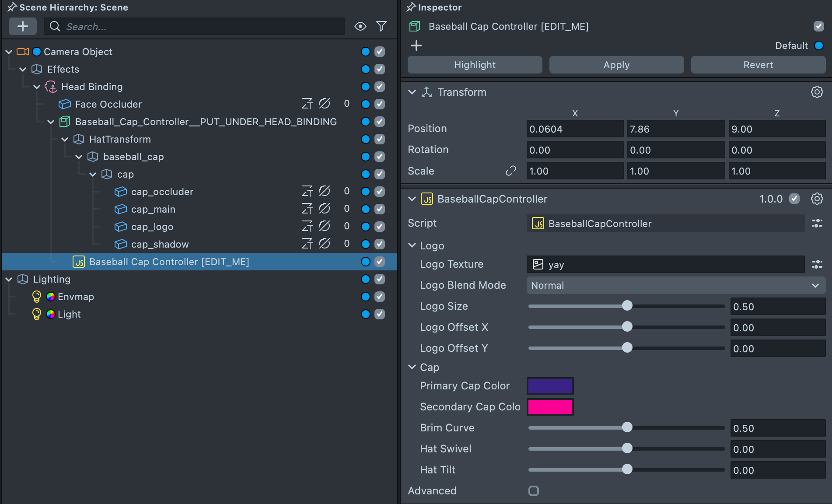Click the add object plus button in Scene Hierarchy
Screen dimensions: 832x504
22,26
